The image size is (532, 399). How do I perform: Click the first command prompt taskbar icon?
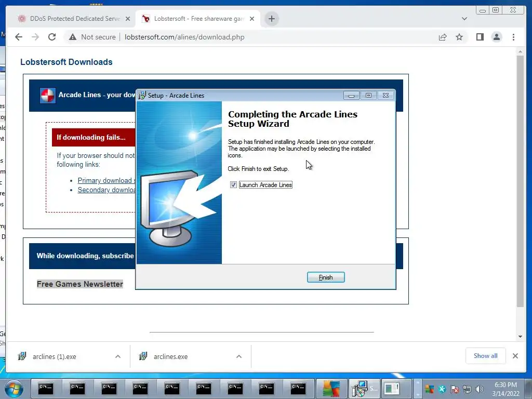coord(45,389)
